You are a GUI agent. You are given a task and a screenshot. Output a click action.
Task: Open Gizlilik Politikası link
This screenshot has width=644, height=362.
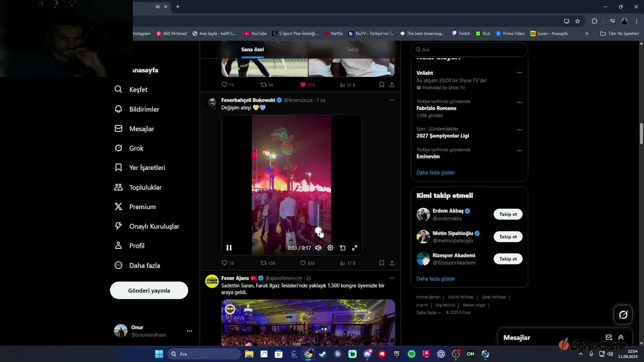pos(461,297)
